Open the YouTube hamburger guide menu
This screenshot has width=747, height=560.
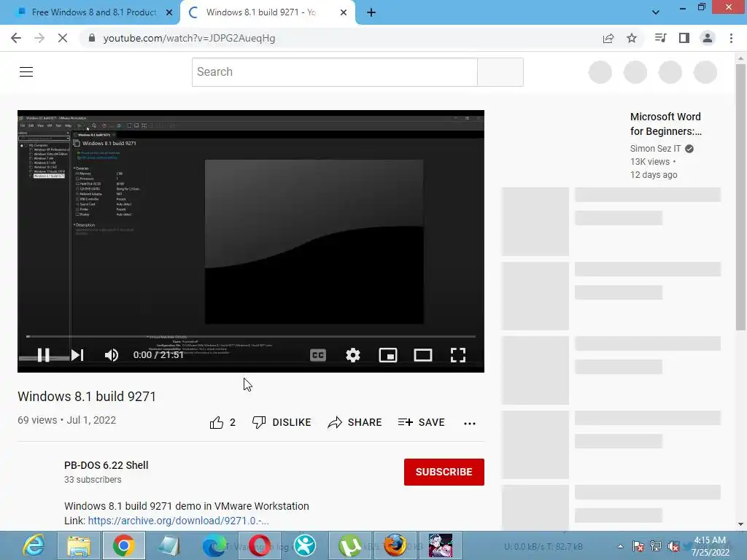(x=26, y=72)
